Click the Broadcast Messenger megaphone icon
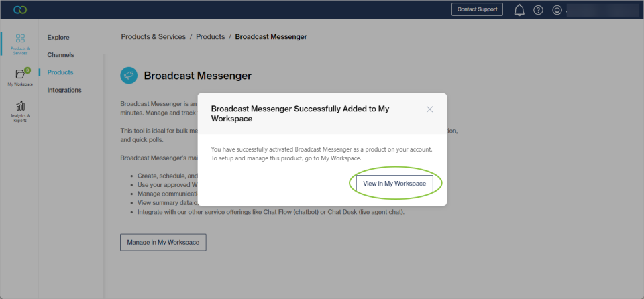644x299 pixels. coord(129,76)
